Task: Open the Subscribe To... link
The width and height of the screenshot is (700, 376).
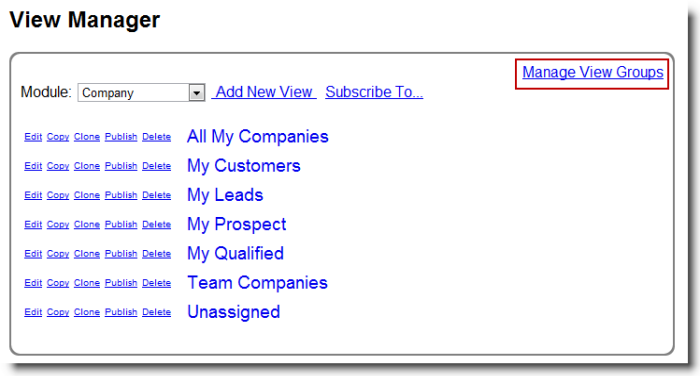Action: tap(374, 92)
